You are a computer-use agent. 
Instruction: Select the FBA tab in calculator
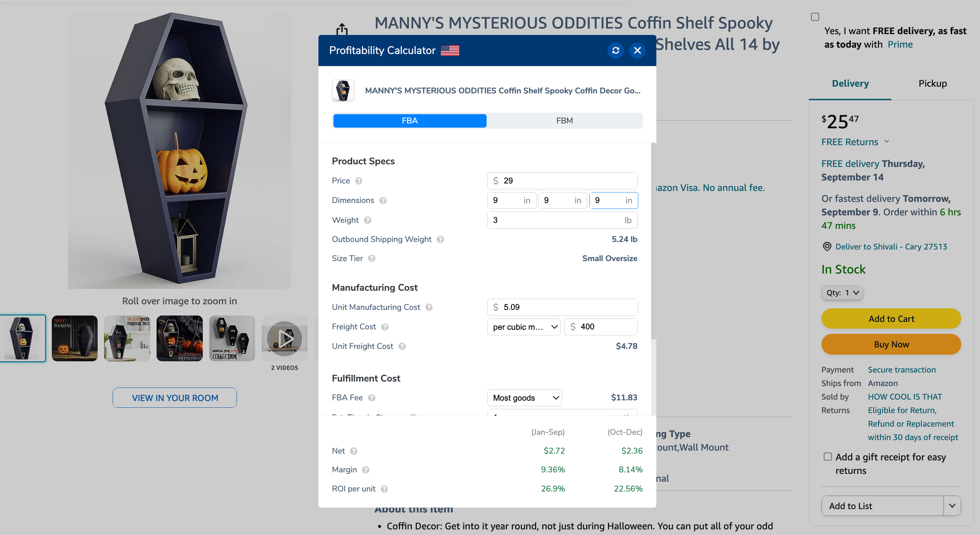click(410, 120)
